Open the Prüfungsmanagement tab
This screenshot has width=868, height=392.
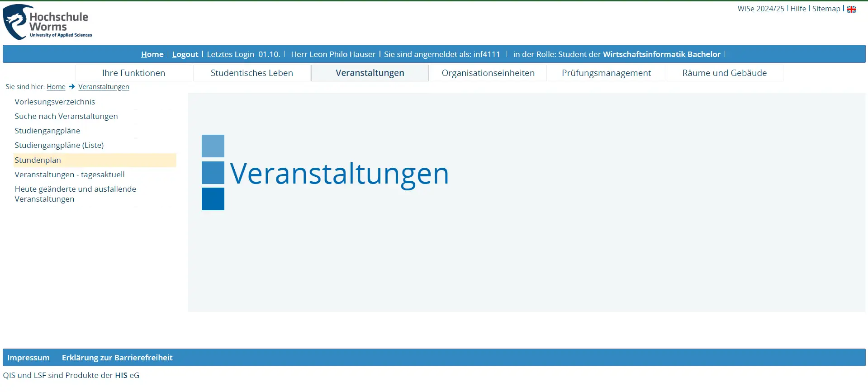606,73
